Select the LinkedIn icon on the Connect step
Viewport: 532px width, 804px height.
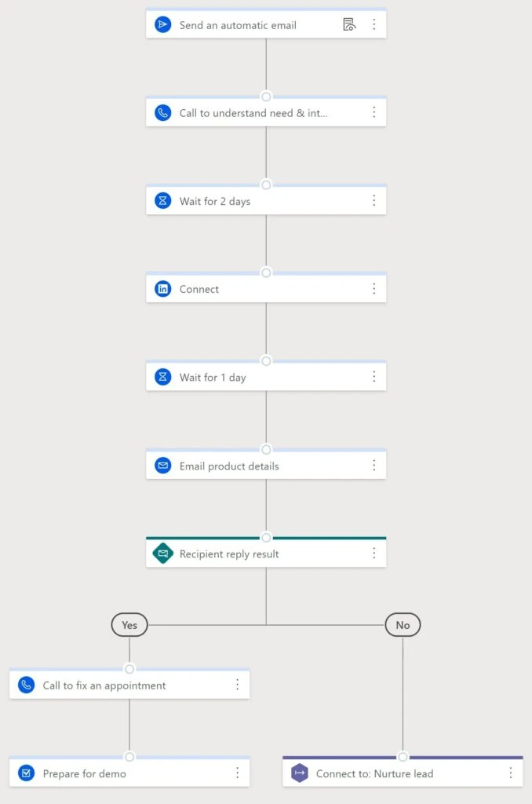[x=163, y=289]
